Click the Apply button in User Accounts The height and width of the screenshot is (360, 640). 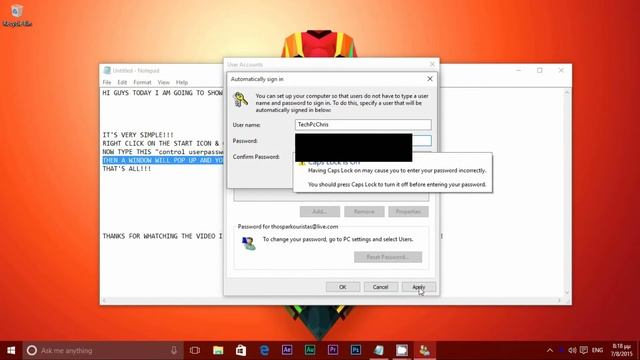click(x=418, y=287)
